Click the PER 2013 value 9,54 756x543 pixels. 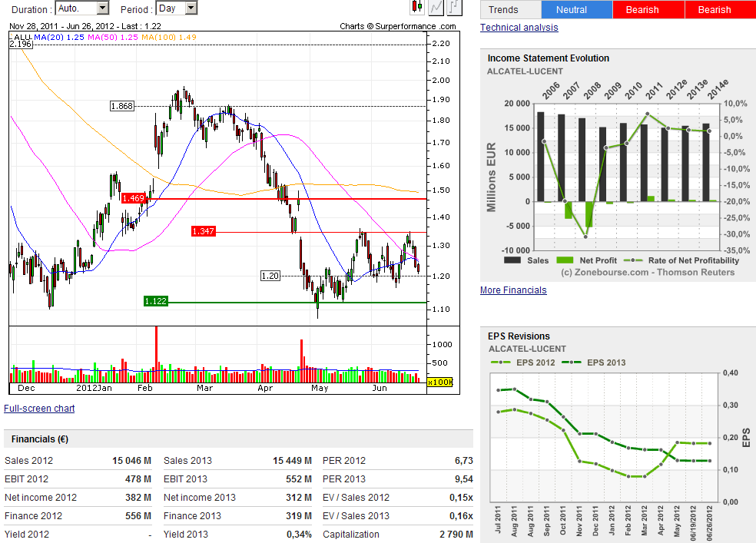pyautogui.click(x=464, y=479)
